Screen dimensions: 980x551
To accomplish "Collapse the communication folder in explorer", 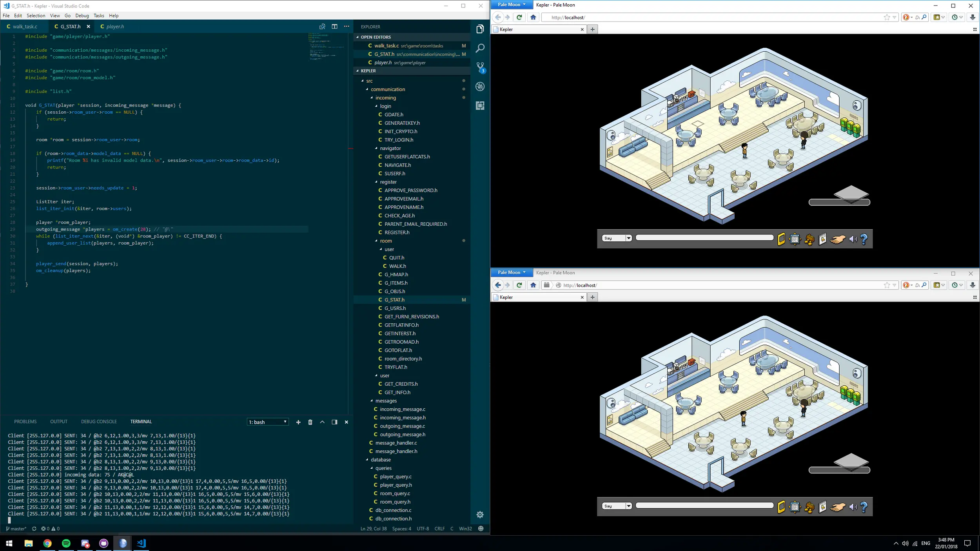I will 388,89.
